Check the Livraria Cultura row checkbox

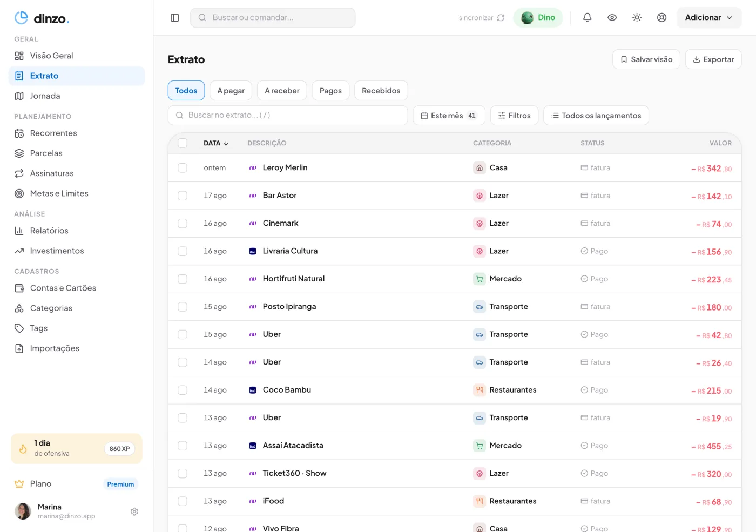pyautogui.click(x=183, y=251)
